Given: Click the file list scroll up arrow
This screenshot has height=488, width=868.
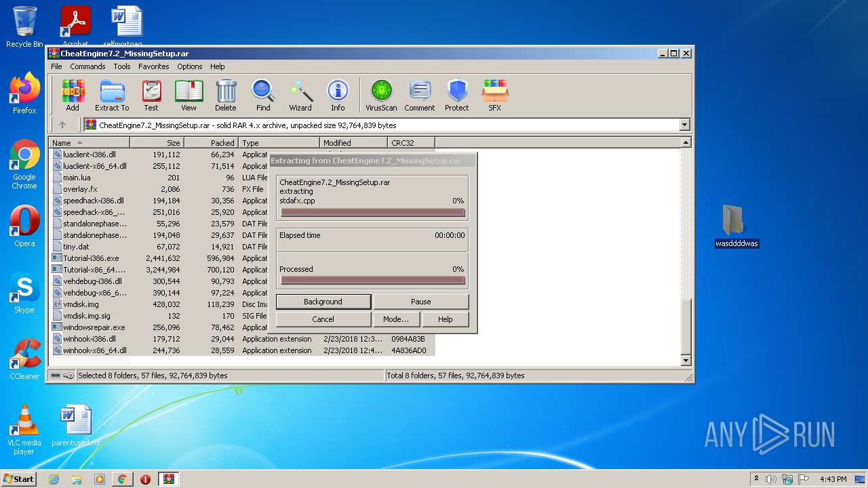Looking at the screenshot, I should click(686, 143).
